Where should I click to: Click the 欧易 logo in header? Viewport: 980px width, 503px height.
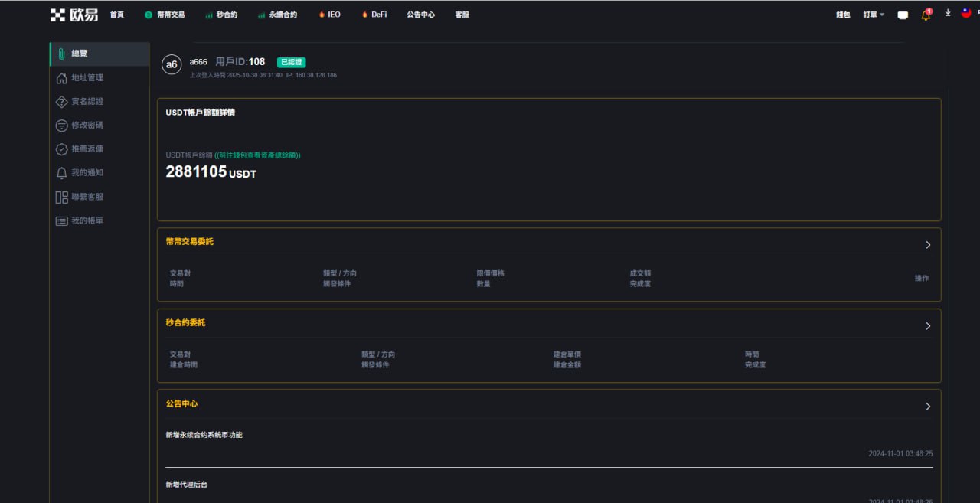74,15
